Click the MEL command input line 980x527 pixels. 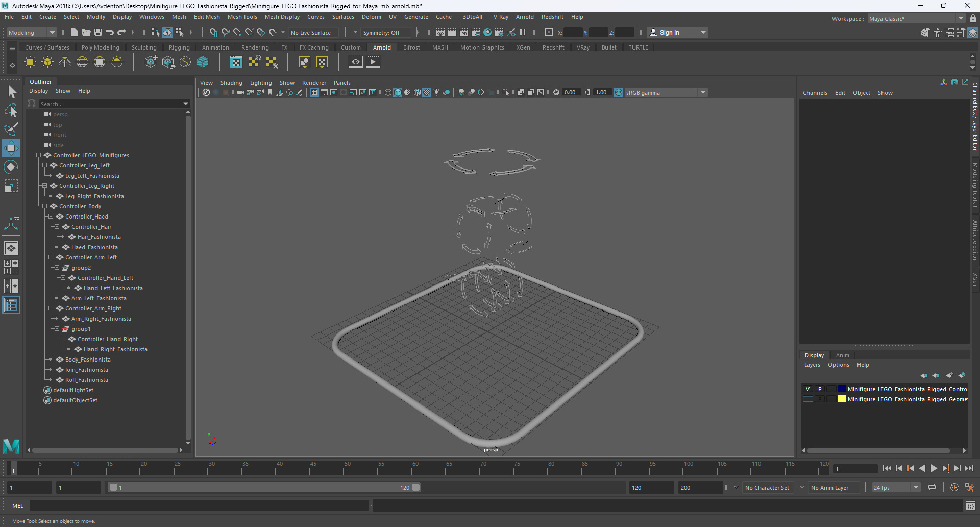[x=199, y=506]
